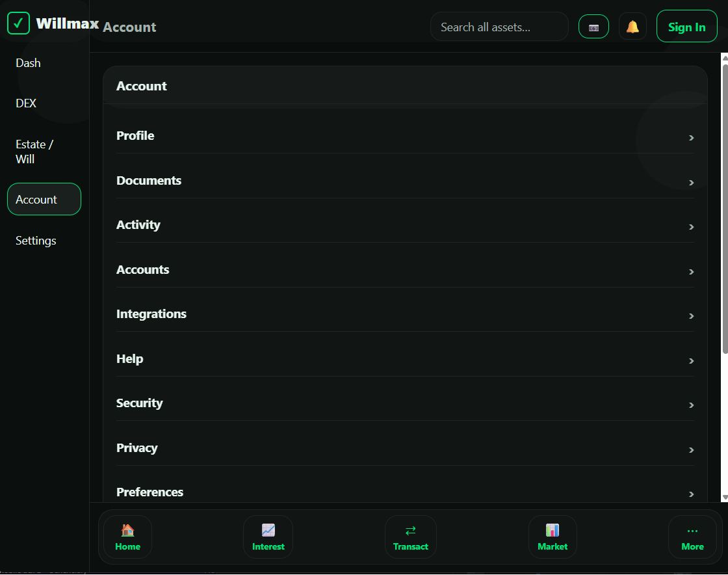Expand the Integrations row chevron
This screenshot has height=575, width=728.
pyautogui.click(x=692, y=316)
